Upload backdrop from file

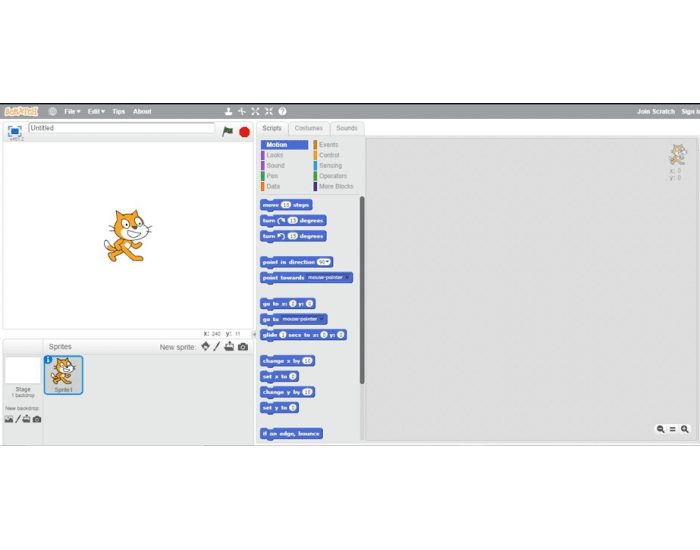pyautogui.click(x=26, y=419)
